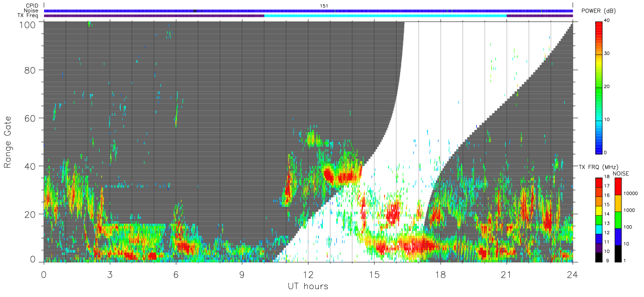This screenshot has width=644, height=297.
Task: Select the NOISE legend title
Action: (621, 173)
